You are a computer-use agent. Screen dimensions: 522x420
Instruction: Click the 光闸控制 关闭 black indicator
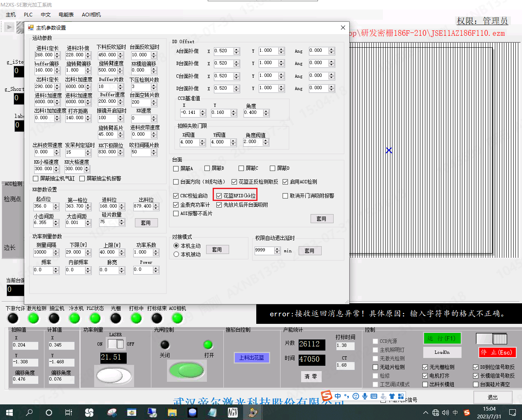click(165, 344)
